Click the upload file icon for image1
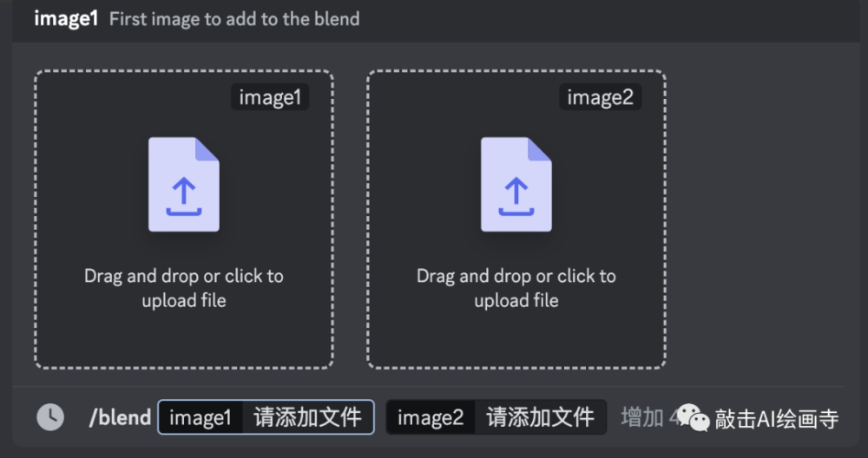 click(x=184, y=184)
